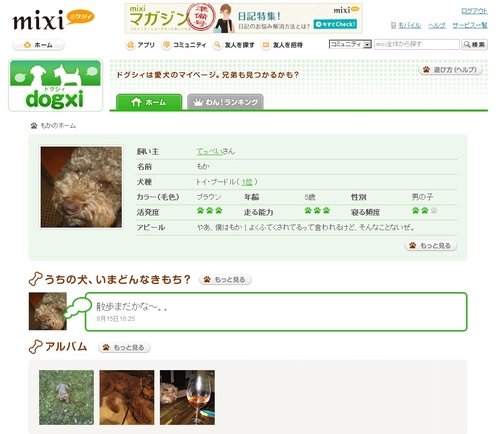500x434 pixels.
Task: Switch to the わん!ランキング tab
Action: 225,102
